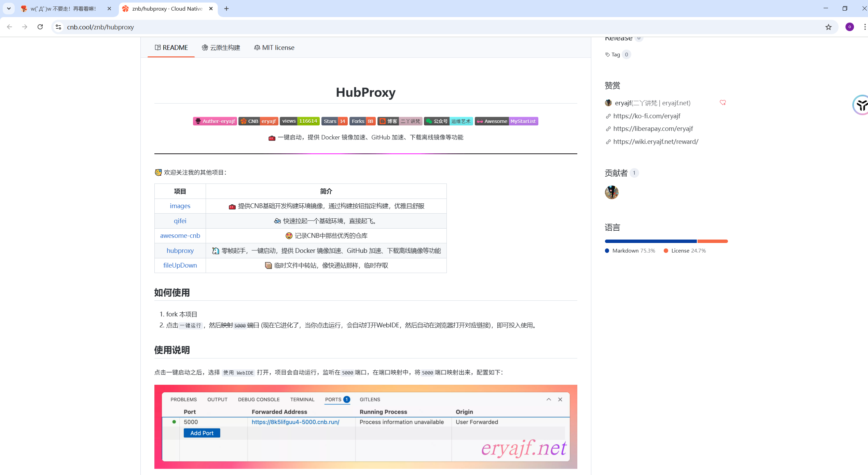This screenshot has height=475, width=868.
Task: Close the znb/hubproxy browser tab
Action: coord(211,9)
